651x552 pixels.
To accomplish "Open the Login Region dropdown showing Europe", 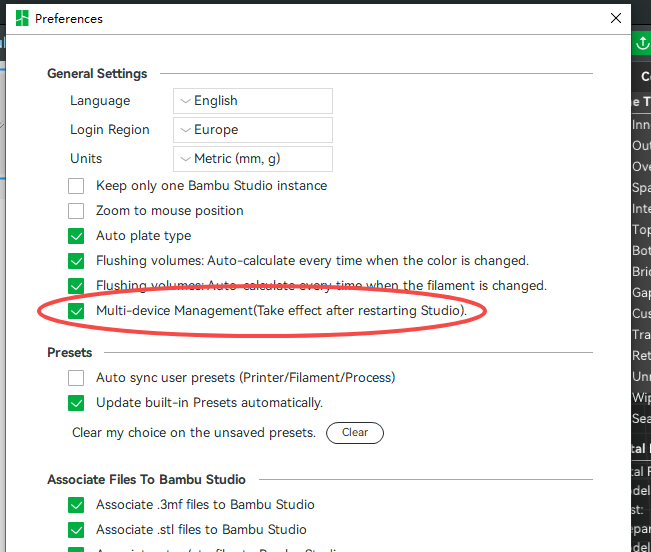I will pos(253,130).
